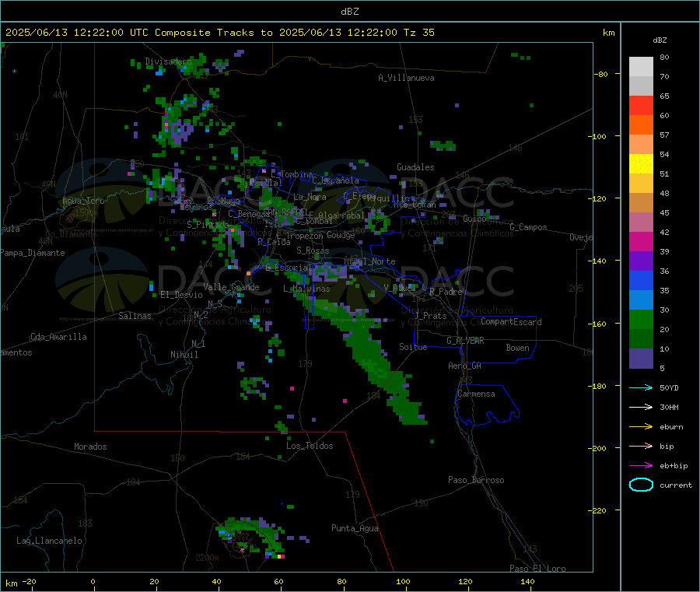Select the dark orange 57-60 dBZ swatch
Image resolution: width=700 pixels, height=592 pixels.
click(641, 125)
